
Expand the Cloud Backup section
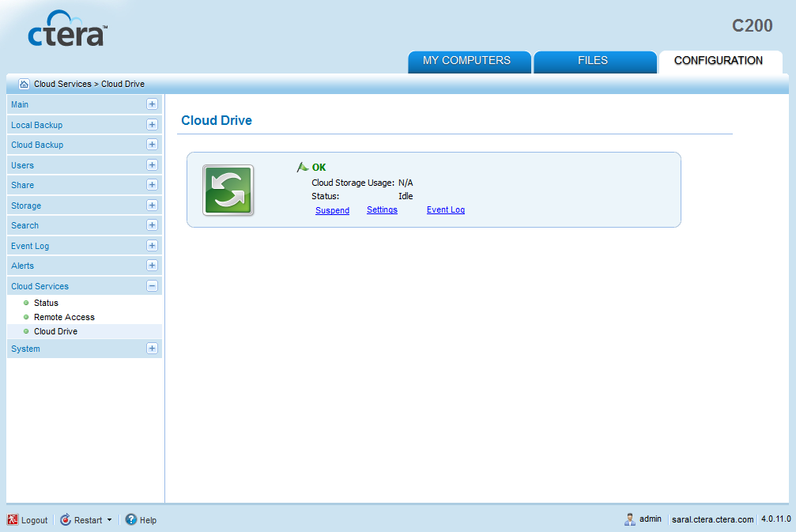pos(152,145)
